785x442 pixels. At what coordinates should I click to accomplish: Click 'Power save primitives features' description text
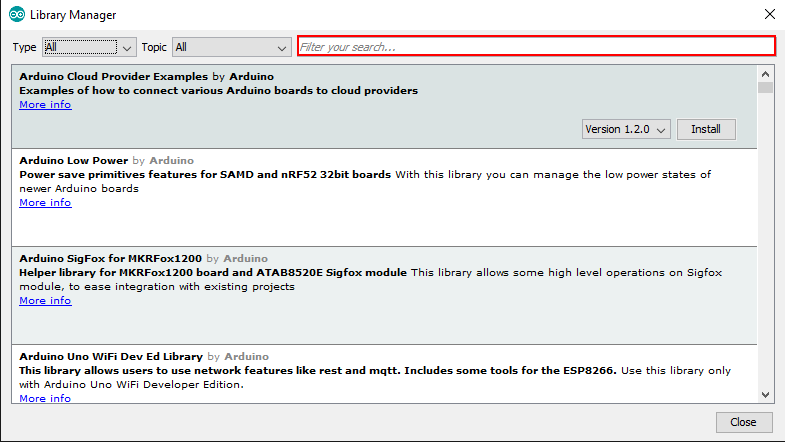tap(205, 175)
